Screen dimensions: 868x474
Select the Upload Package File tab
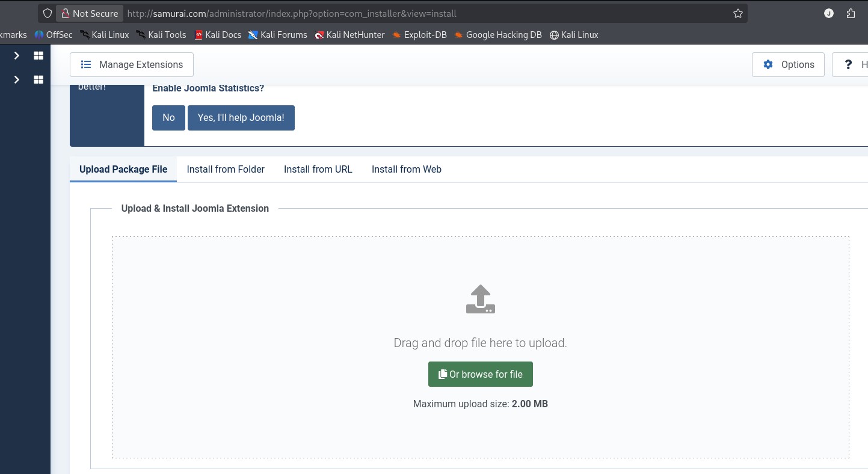(x=123, y=169)
